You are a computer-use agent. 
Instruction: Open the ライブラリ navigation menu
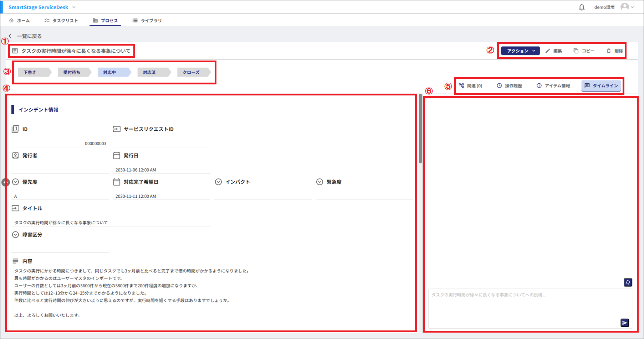pyautogui.click(x=147, y=21)
